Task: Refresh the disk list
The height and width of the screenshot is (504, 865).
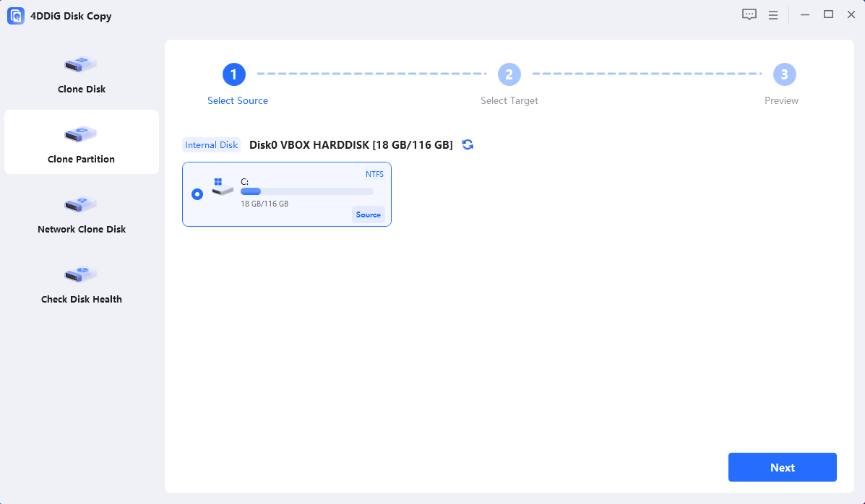Action: 468,144
